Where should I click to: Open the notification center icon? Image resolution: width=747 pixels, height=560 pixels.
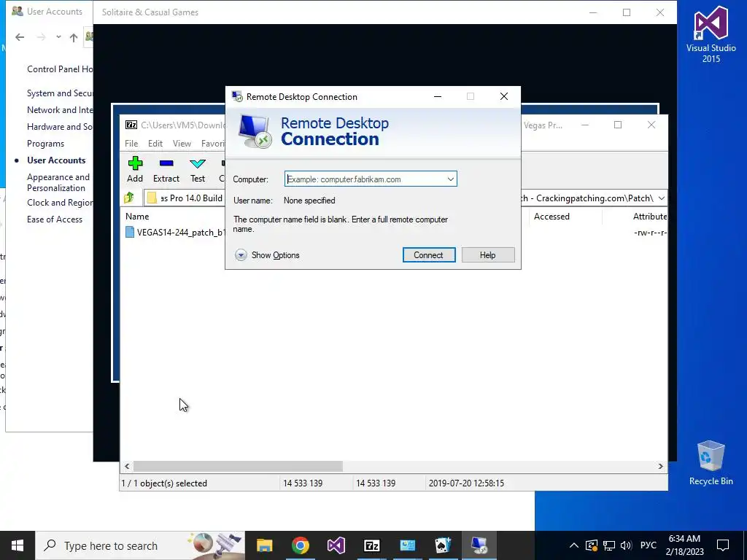(723, 545)
